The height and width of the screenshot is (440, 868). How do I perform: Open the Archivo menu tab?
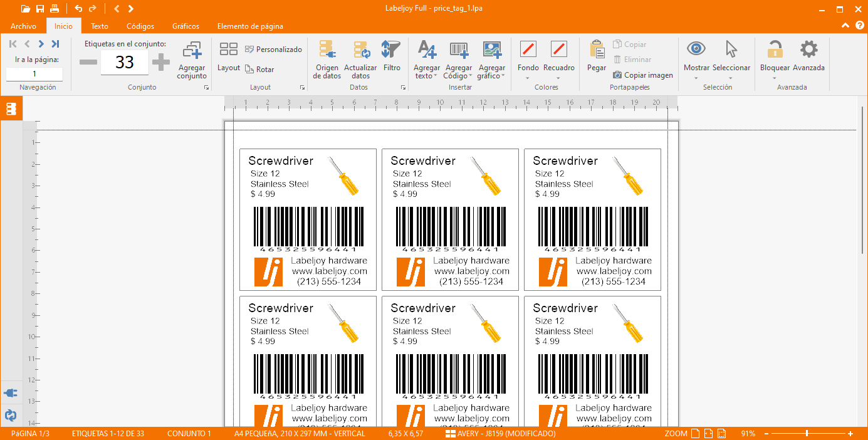(24, 26)
